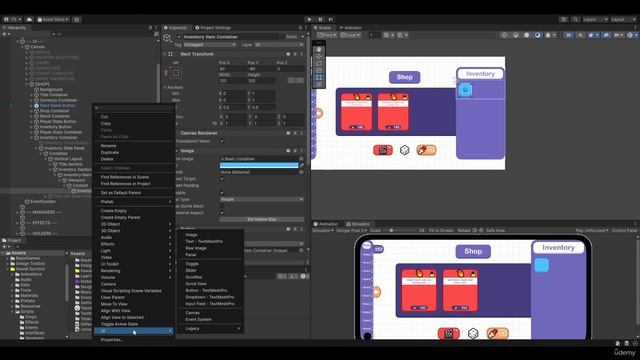Open the Layers dropdown in top toolbar
The image size is (640, 360).
click(x=595, y=19)
